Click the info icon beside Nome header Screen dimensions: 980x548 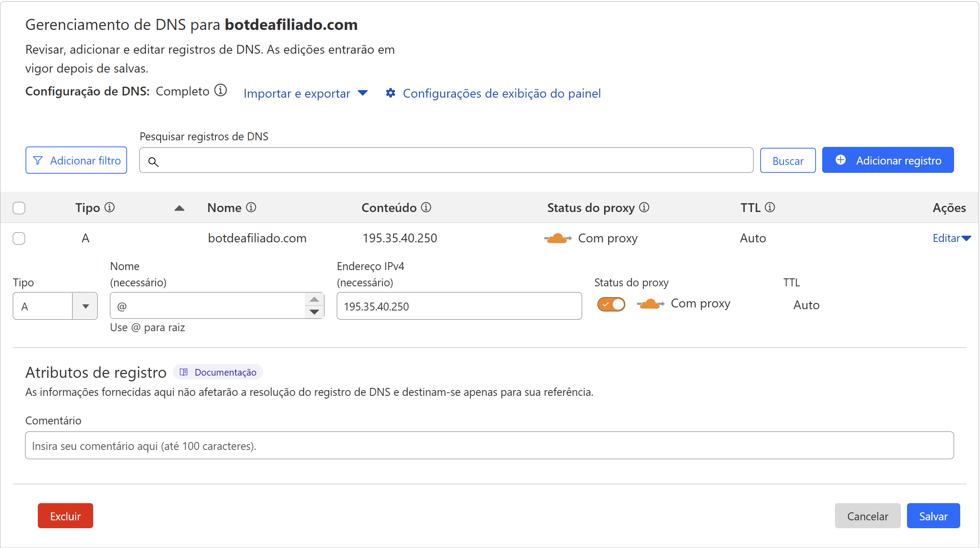pos(251,207)
